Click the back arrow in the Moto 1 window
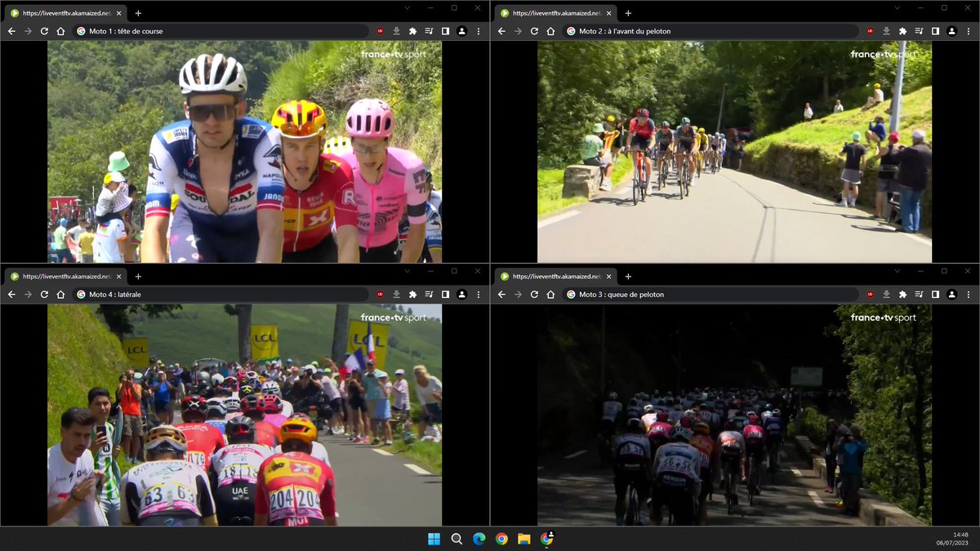 11,31
